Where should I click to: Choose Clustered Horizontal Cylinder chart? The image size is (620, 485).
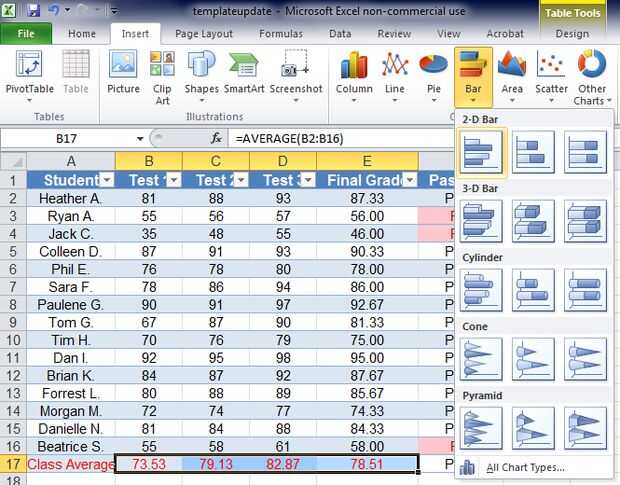(x=481, y=290)
